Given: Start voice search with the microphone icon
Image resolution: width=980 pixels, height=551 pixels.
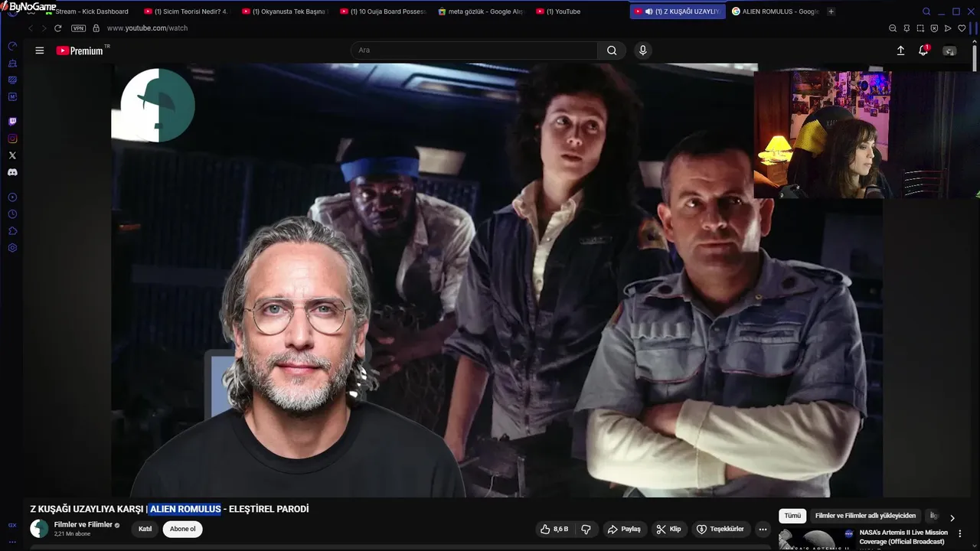Looking at the screenshot, I should pyautogui.click(x=642, y=51).
